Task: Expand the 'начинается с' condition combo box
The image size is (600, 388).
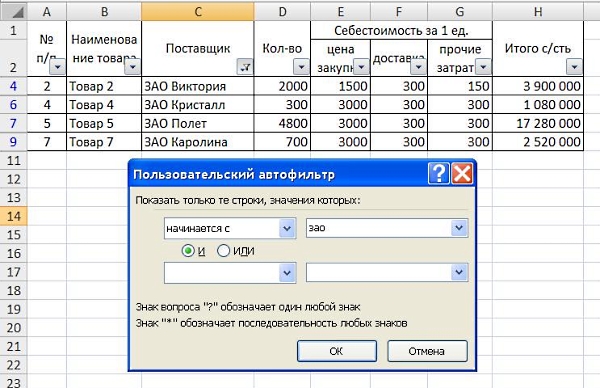Action: [x=287, y=228]
